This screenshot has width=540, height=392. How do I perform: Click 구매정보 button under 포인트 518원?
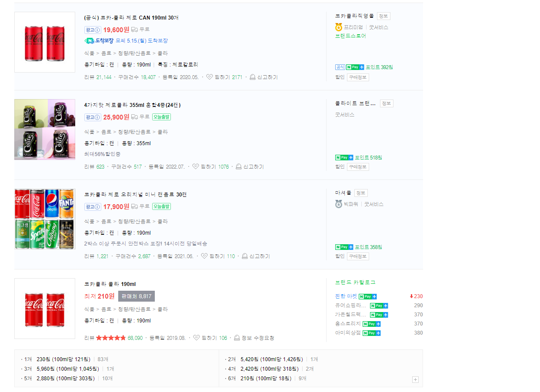pos(358,167)
